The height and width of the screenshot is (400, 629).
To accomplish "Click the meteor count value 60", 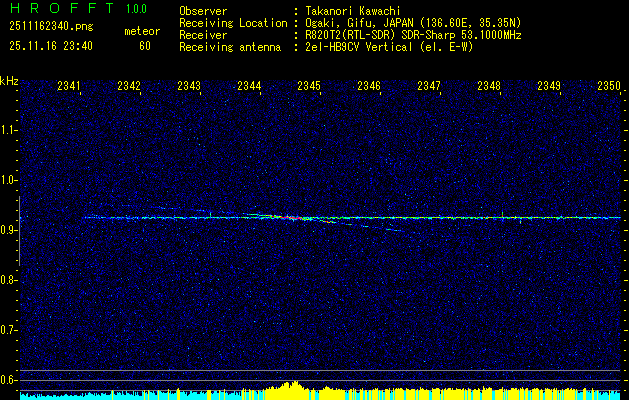I will click(x=145, y=46).
